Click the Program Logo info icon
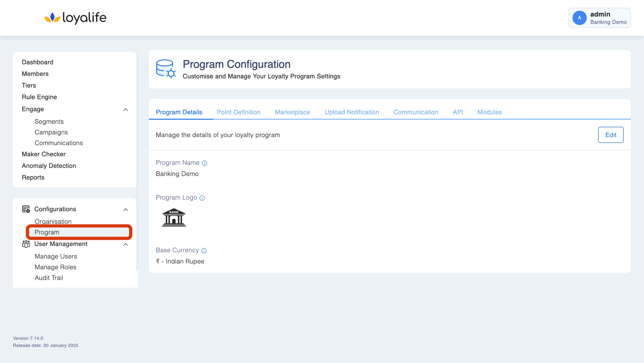This screenshot has height=363, width=644. click(202, 198)
